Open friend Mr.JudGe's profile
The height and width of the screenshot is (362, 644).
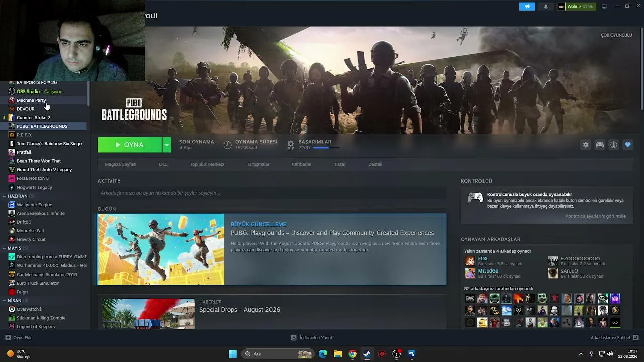tap(488, 271)
